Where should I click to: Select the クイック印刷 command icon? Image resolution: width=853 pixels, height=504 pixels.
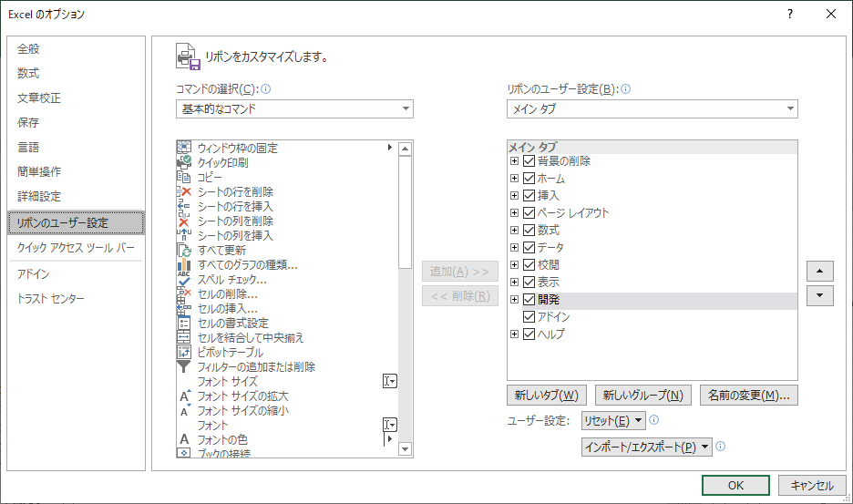tap(184, 162)
